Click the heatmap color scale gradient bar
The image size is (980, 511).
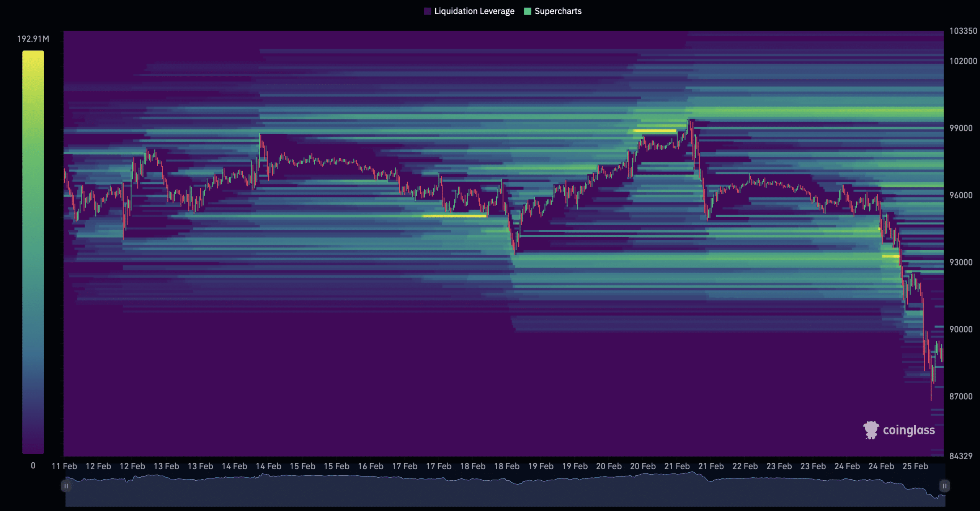[x=33, y=252]
